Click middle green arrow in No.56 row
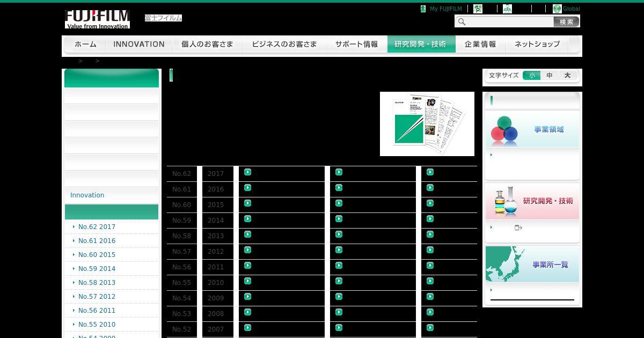 (x=339, y=266)
